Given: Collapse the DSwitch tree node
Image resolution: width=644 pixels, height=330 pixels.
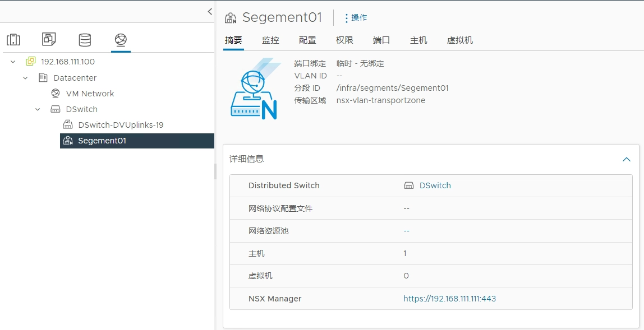Looking at the screenshot, I should tap(38, 109).
